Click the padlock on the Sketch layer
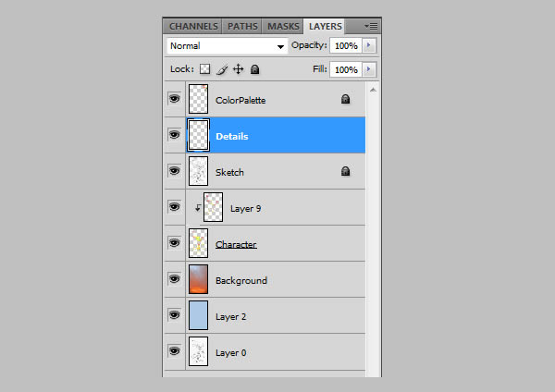Viewport: 555px width, 392px height. pos(345,172)
